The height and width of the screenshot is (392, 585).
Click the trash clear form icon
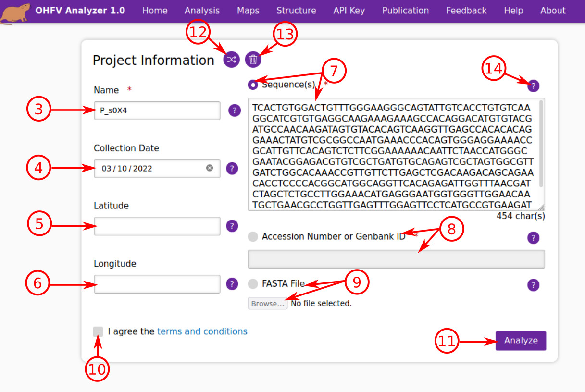pos(253,60)
